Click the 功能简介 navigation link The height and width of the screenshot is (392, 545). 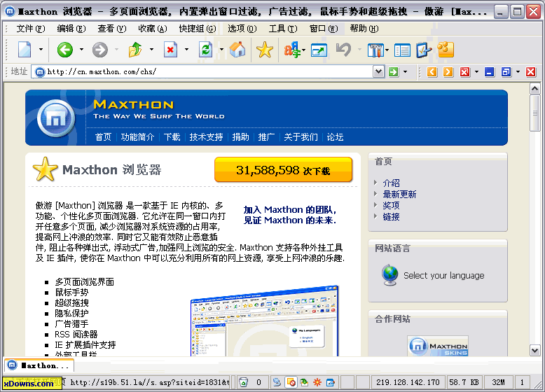pos(137,136)
